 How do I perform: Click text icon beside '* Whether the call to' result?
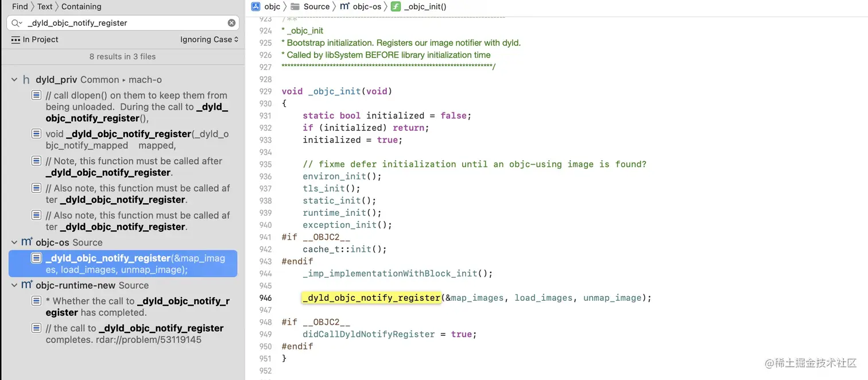click(36, 301)
